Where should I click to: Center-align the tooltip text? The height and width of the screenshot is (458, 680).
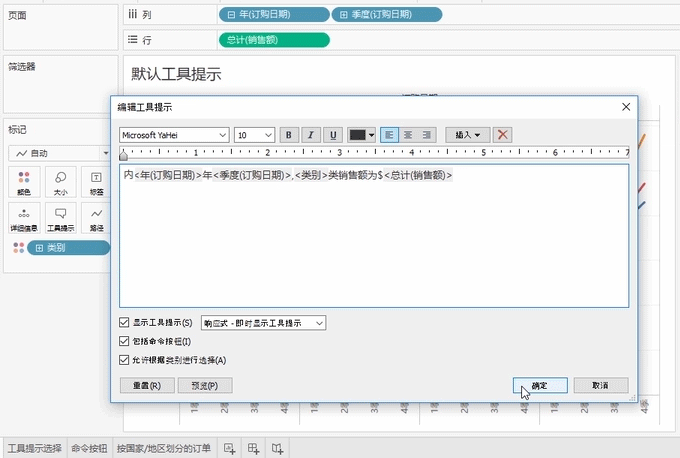point(407,135)
